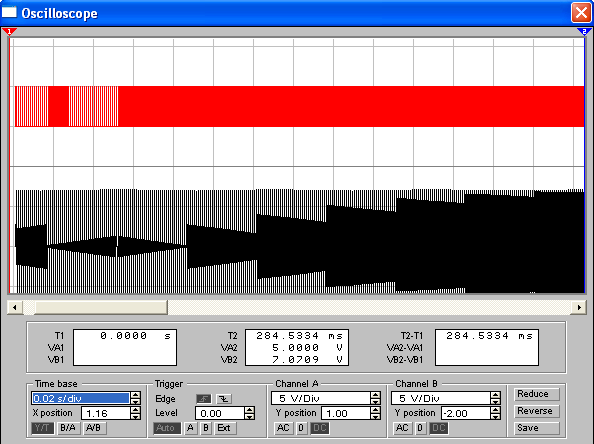This screenshot has height=444, width=594.
Task: Decrease Channel A Y position
Action: click(x=375, y=416)
